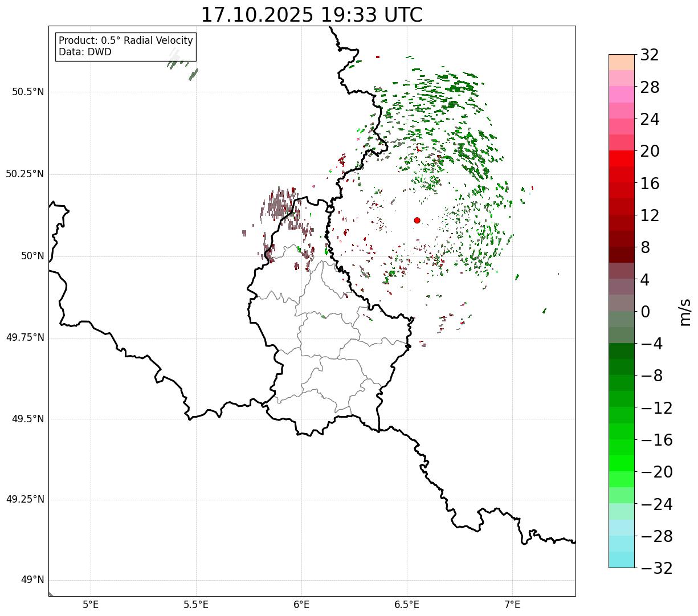Click the "Data: DWD" legend line
The image size is (698, 616).
point(85,52)
